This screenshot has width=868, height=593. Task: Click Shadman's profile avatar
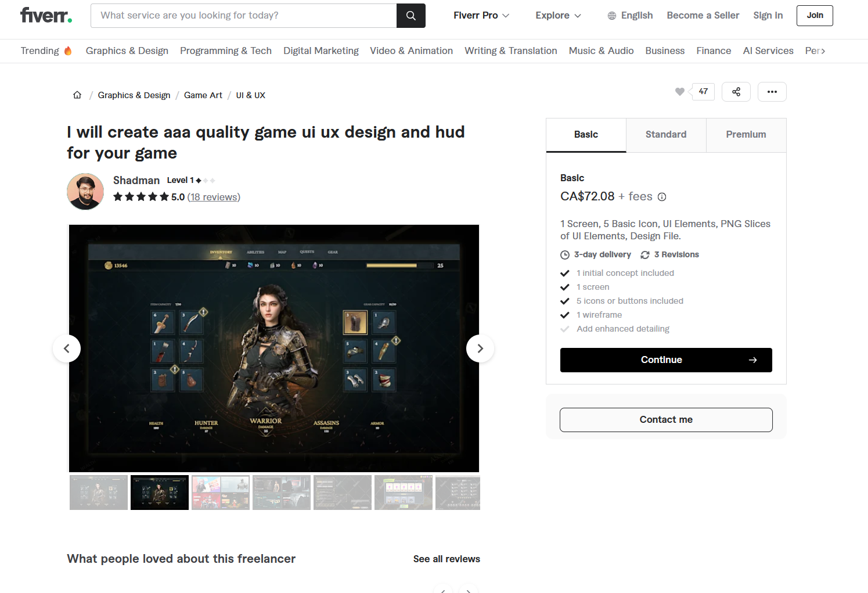tap(85, 191)
